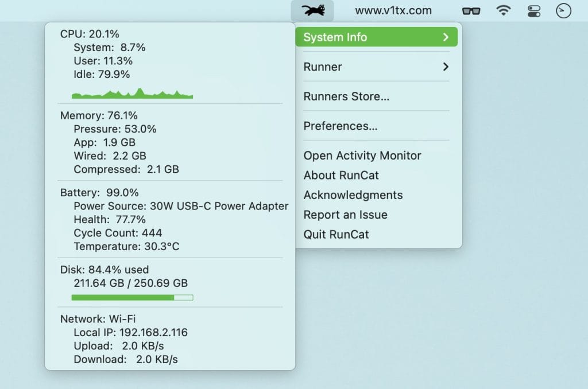Choose Open Activity Monitor
Viewport: 588px width, 389px height.
[362, 155]
